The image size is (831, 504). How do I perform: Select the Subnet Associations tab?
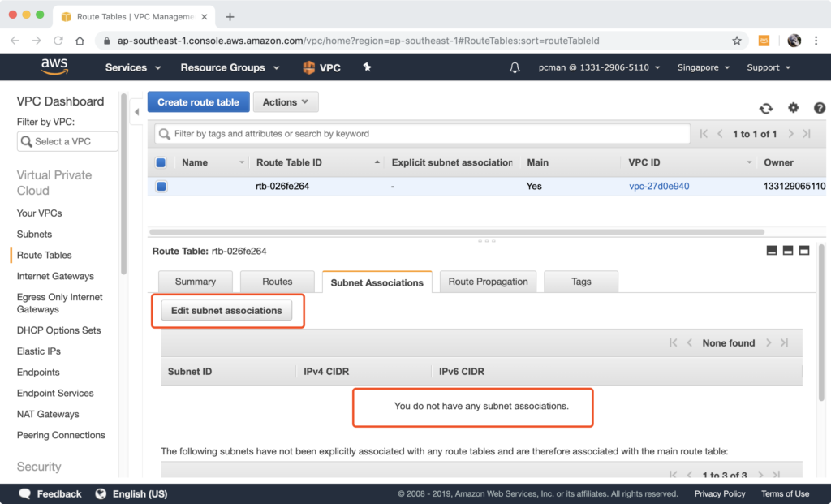click(377, 282)
